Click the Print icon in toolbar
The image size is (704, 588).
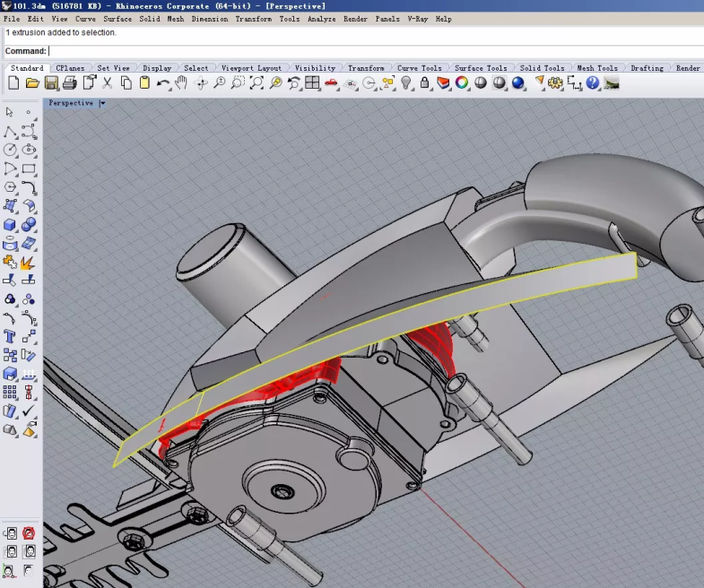click(x=70, y=83)
